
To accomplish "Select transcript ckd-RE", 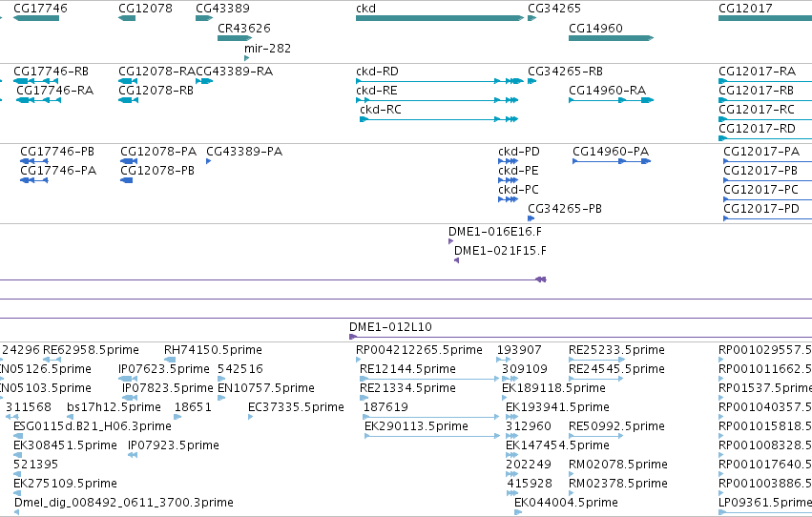I will click(437, 100).
